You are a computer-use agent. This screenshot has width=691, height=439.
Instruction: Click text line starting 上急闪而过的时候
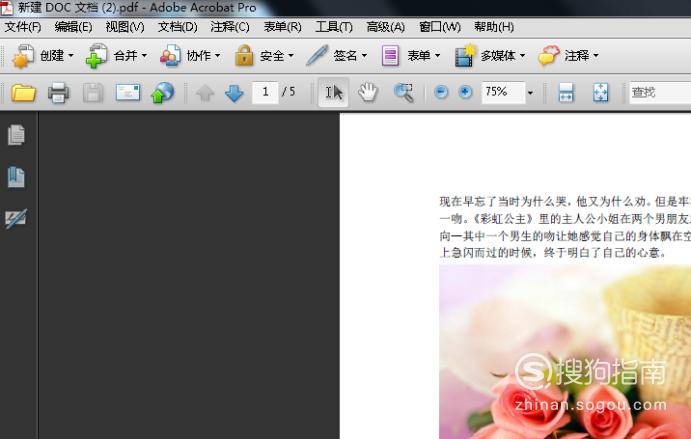click(x=552, y=253)
